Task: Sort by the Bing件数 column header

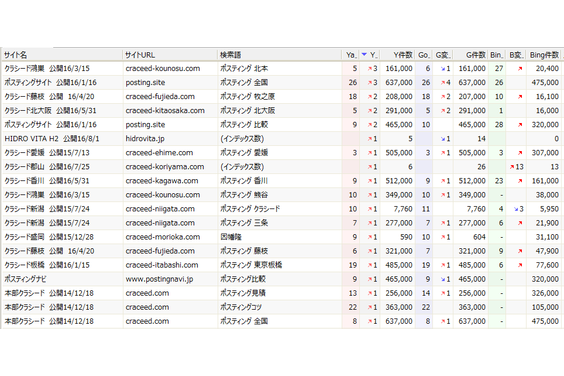Action: point(544,55)
